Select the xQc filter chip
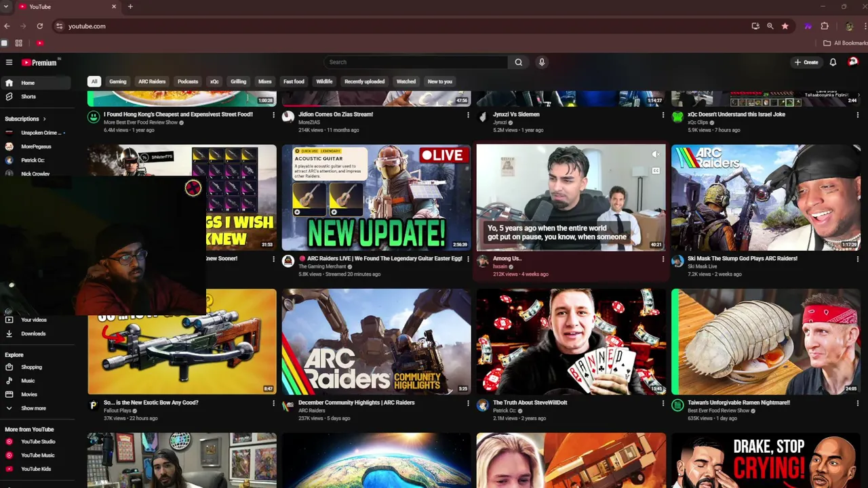Screen dimensions: 868x488 (214, 81)
